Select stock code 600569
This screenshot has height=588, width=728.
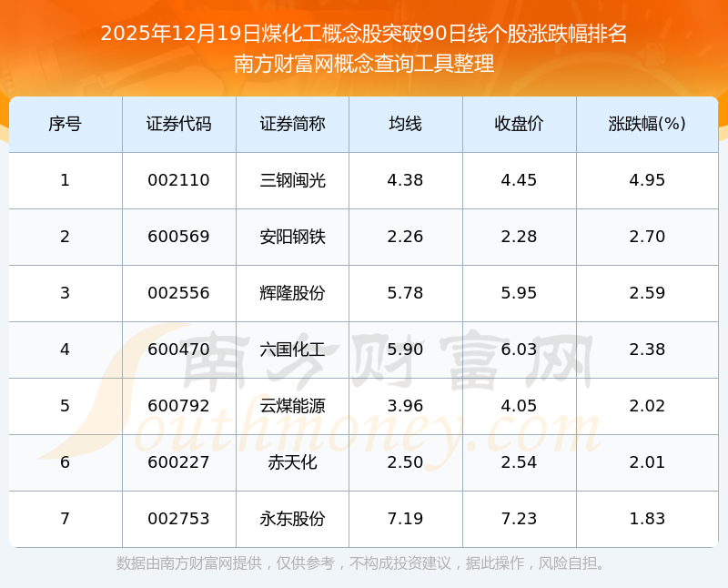pyautogui.click(x=178, y=237)
